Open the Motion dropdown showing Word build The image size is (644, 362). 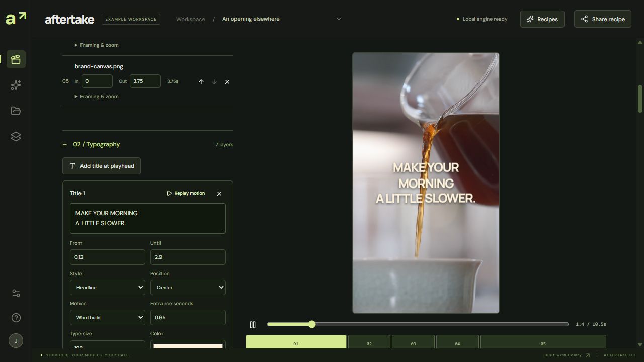[108, 318]
